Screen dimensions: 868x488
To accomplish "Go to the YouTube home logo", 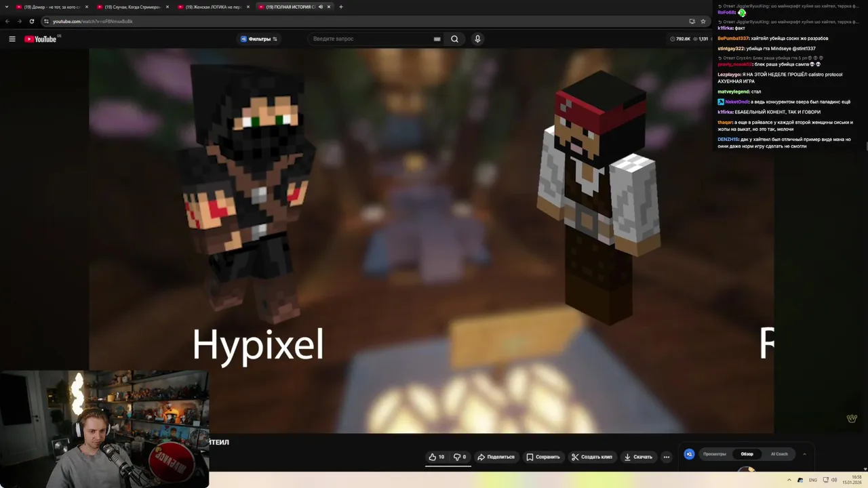I will point(41,39).
